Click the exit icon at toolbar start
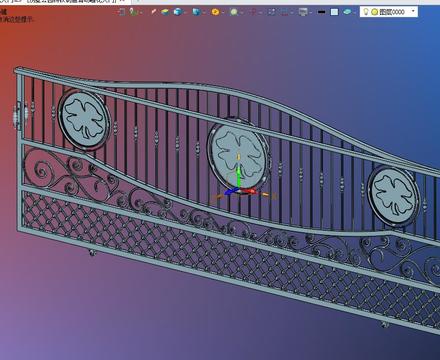The height and width of the screenshot is (360, 440). coord(121,12)
